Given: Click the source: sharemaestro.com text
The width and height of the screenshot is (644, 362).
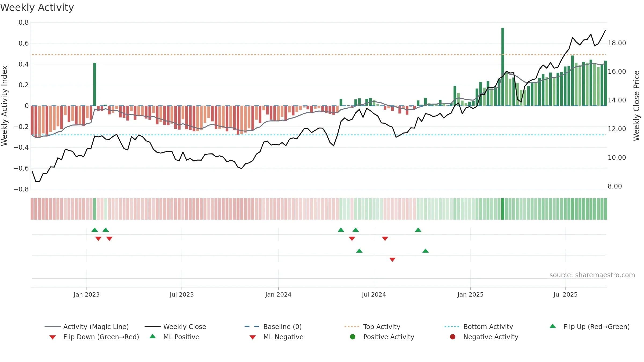Looking at the screenshot, I should [x=592, y=275].
